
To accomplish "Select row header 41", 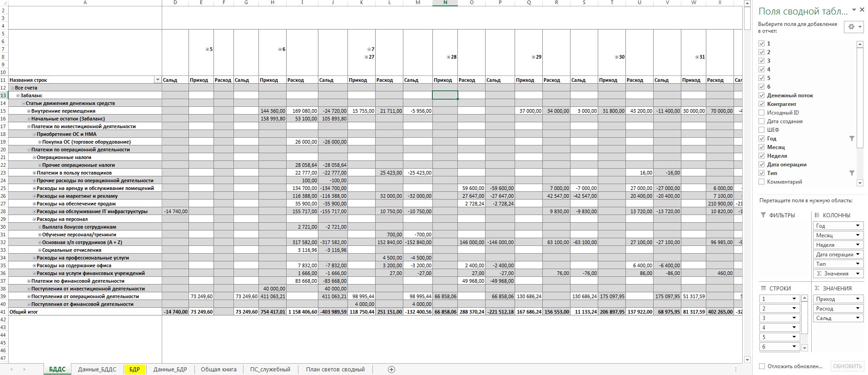I will tap(4, 312).
